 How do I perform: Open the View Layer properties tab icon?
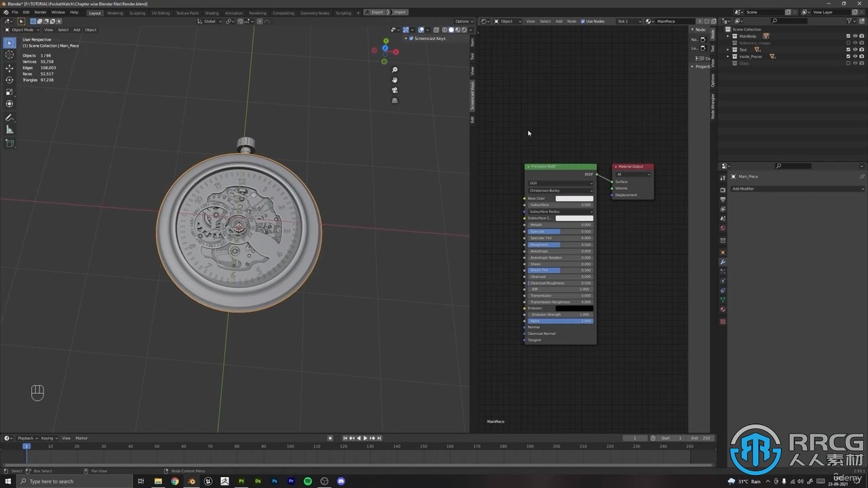pyautogui.click(x=723, y=209)
